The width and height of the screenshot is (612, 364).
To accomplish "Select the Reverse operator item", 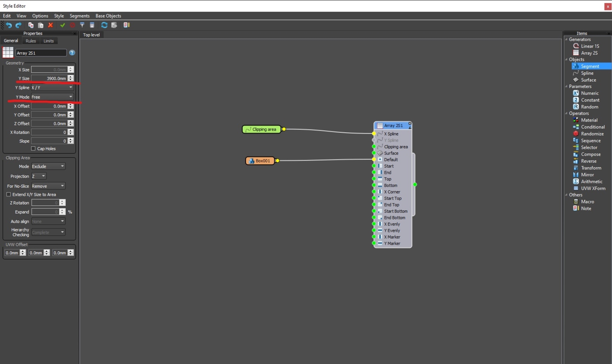I will (x=589, y=161).
